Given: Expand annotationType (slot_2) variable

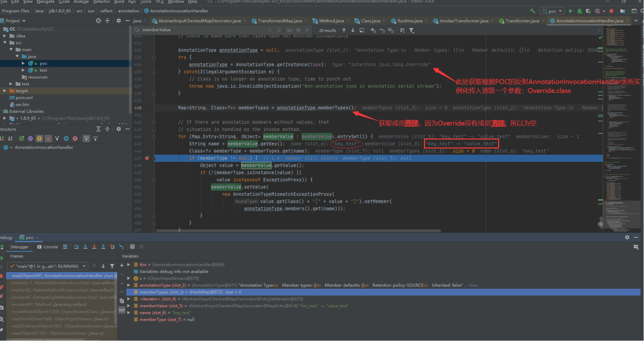Looking at the screenshot, I should coord(129,285).
